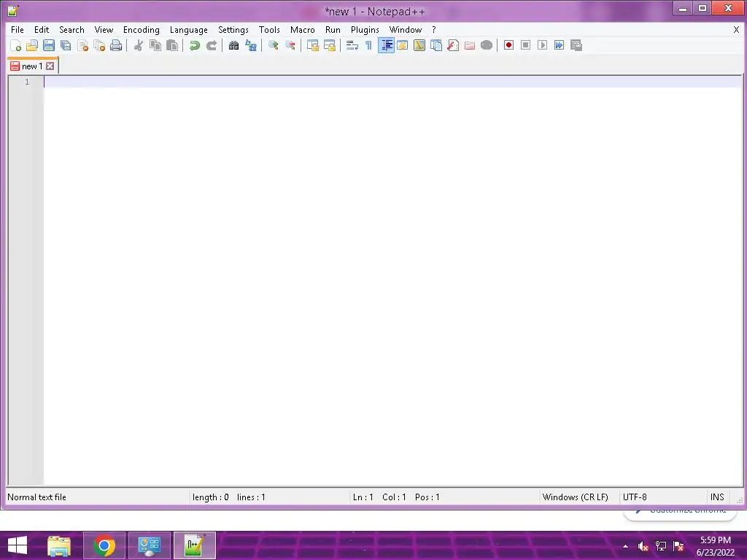The width and height of the screenshot is (747, 560).
Task: Show hidden tray icons arrow
Action: pyautogui.click(x=625, y=546)
